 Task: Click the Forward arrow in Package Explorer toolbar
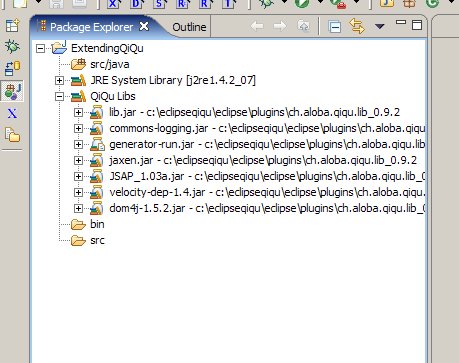tap(280, 26)
